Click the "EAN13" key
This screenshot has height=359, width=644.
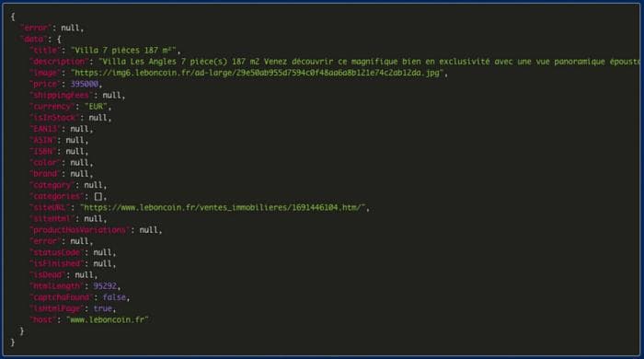tap(45, 129)
